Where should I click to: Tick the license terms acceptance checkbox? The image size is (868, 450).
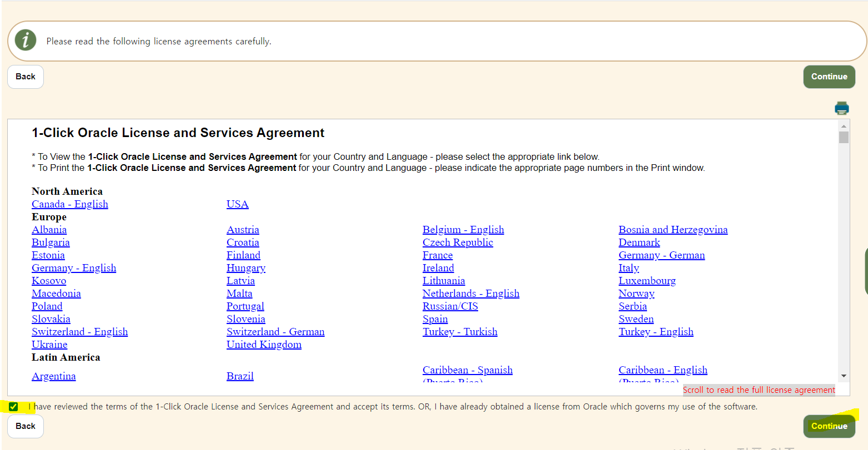click(13, 407)
